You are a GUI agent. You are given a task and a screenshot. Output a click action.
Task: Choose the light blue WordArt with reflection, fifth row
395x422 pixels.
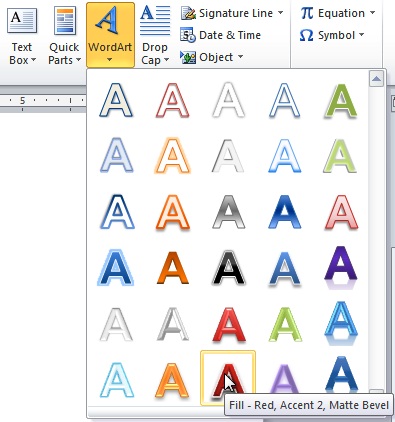[x=341, y=324]
